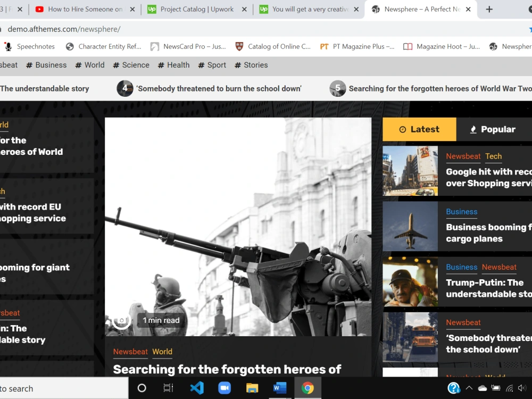Select the Popular tab
Image resolution: width=532 pixels, height=399 pixels.
click(494, 129)
